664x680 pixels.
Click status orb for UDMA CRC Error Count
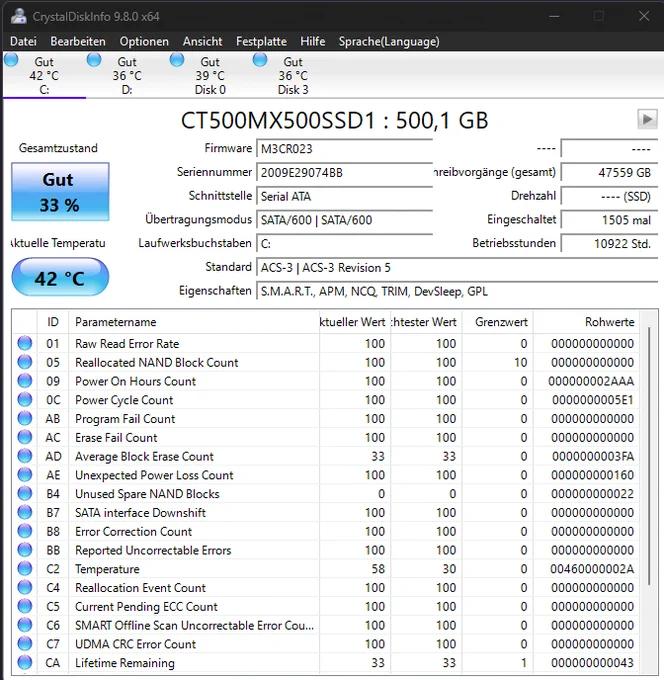(x=25, y=644)
